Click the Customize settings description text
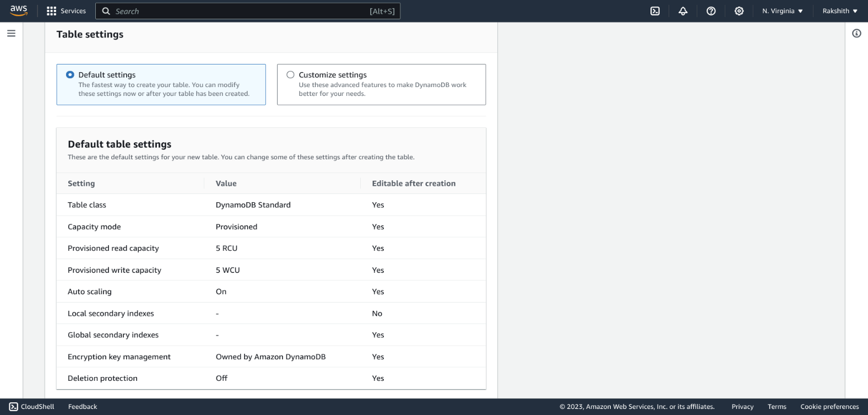 382,89
